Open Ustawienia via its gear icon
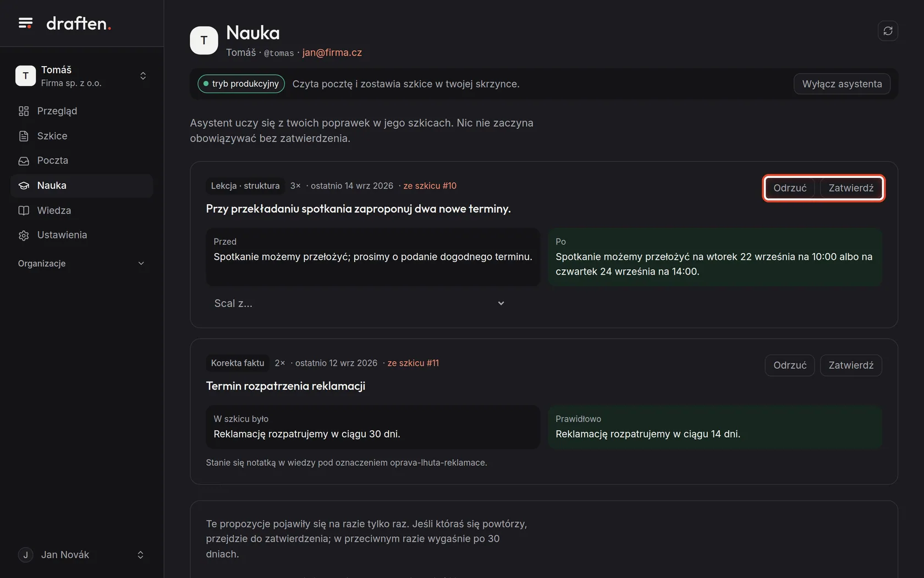Viewport: 924px width, 578px height. pyautogui.click(x=24, y=235)
